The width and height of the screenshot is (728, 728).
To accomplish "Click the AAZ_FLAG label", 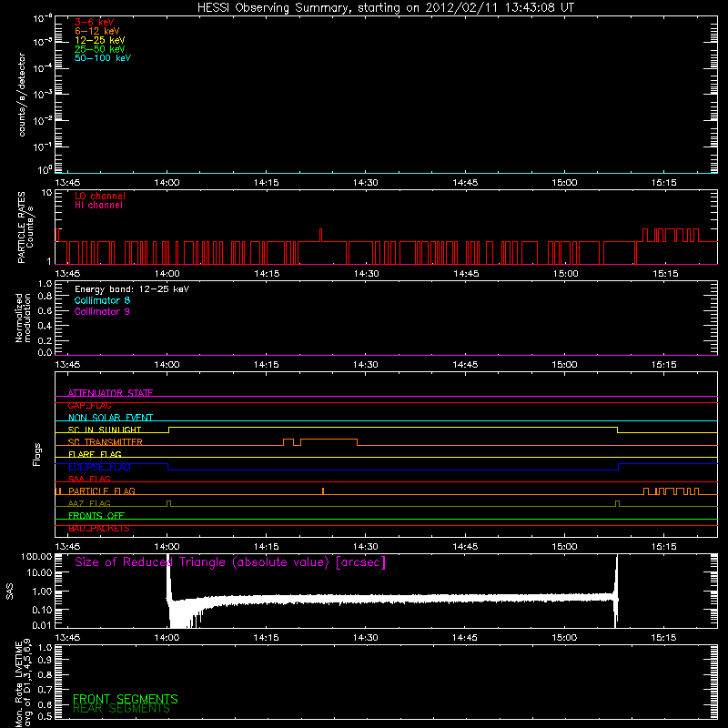I will [89, 503].
